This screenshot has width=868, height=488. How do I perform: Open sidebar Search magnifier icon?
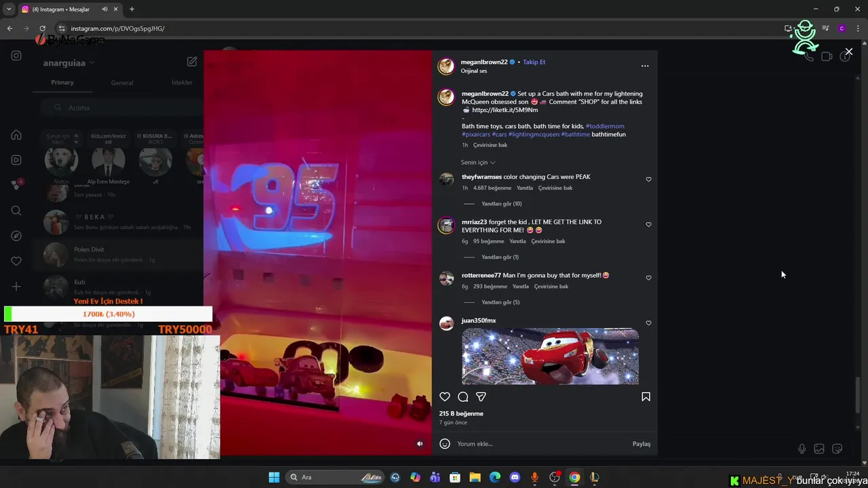pos(16,211)
